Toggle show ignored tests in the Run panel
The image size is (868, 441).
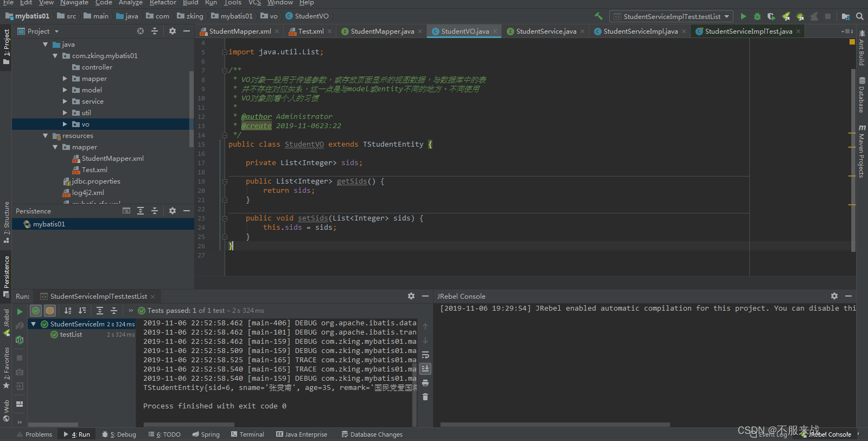click(x=50, y=311)
